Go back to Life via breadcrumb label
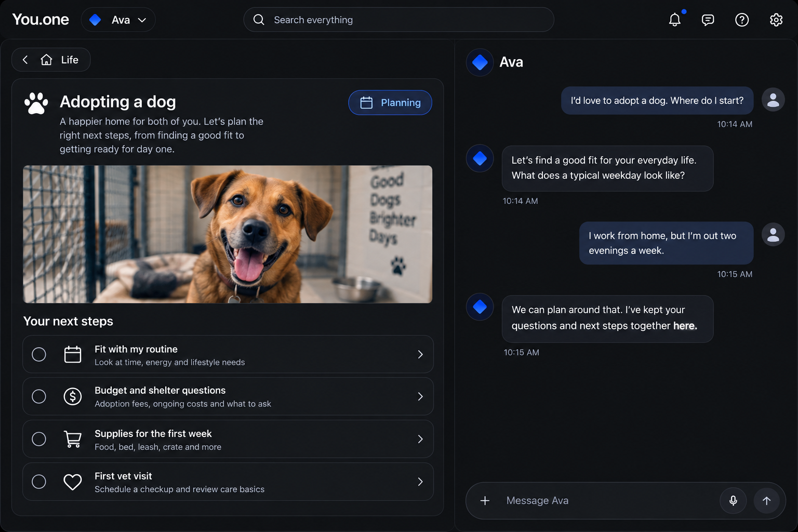798x532 pixels. [70, 60]
